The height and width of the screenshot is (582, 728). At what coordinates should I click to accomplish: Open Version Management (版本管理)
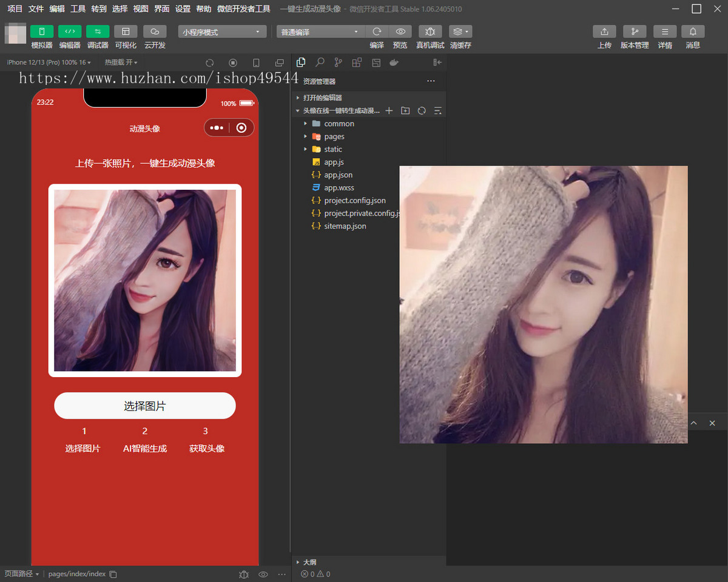click(x=635, y=32)
